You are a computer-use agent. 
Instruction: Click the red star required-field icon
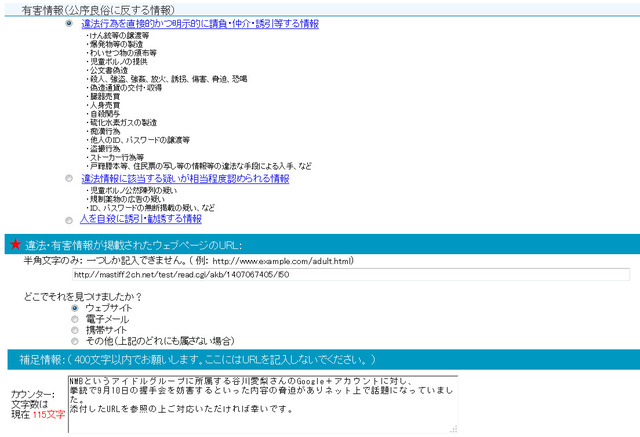[16, 244]
